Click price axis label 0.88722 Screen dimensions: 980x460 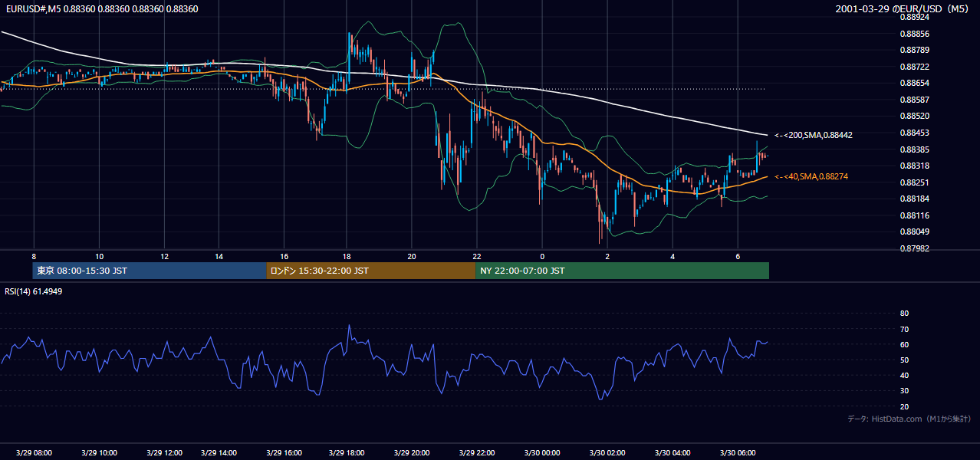(915, 67)
